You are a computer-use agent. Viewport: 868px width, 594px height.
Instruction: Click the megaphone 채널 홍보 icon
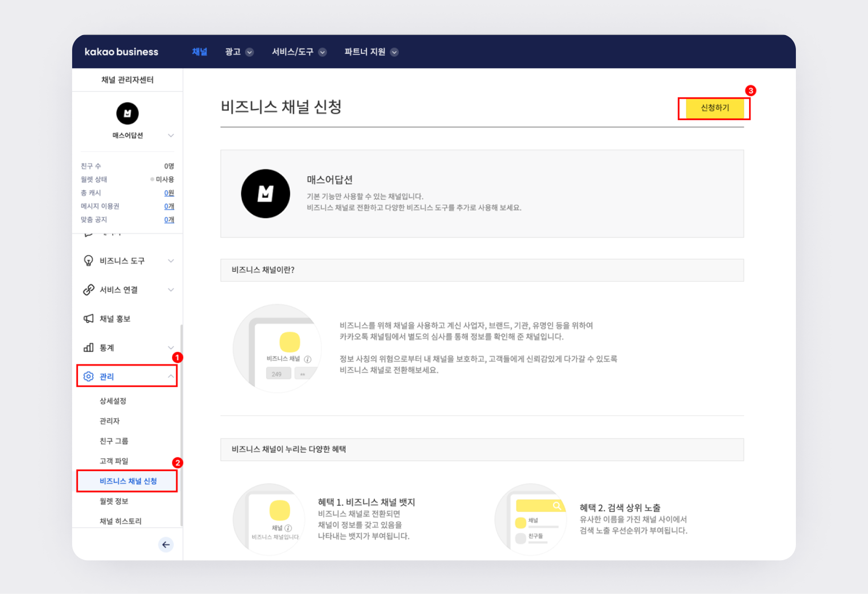click(x=89, y=319)
